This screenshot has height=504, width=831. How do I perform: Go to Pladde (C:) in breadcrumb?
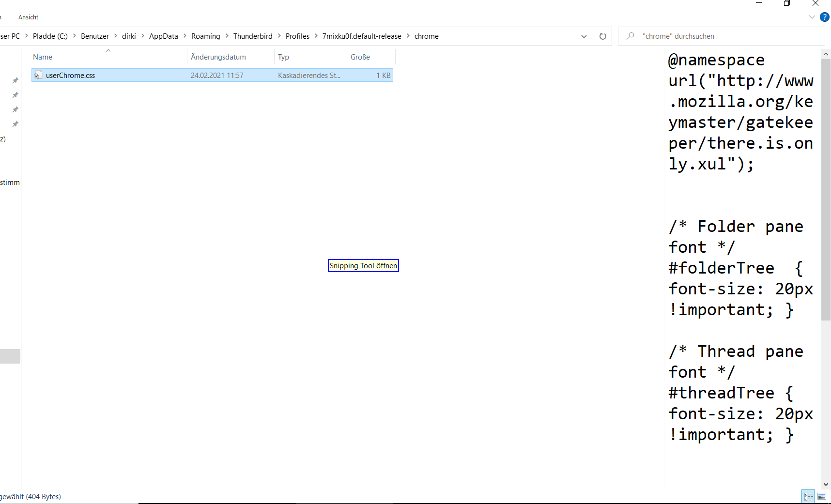point(50,36)
